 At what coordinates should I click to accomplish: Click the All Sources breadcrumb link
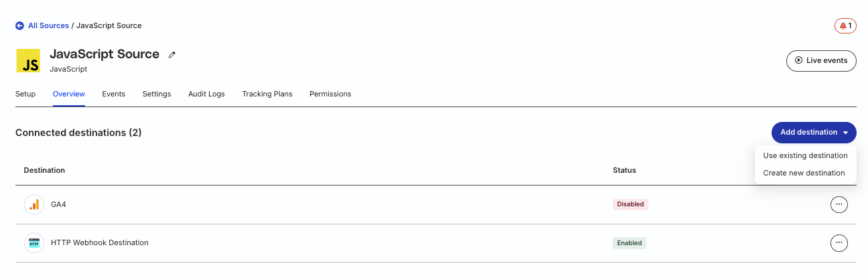48,25
